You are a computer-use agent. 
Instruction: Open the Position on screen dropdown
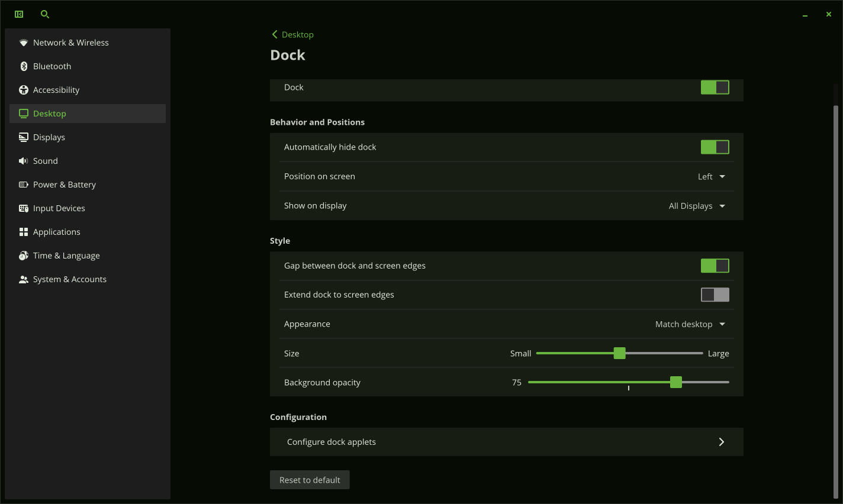coord(711,177)
